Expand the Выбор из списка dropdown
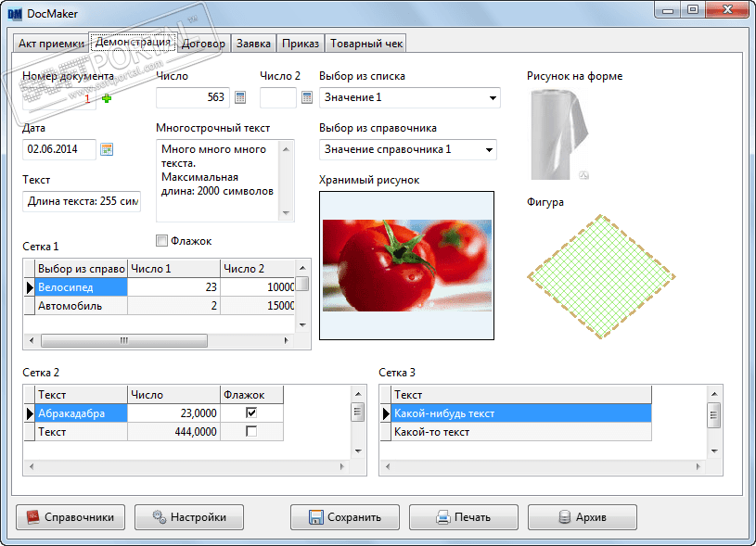The height and width of the screenshot is (546, 756). click(x=493, y=98)
